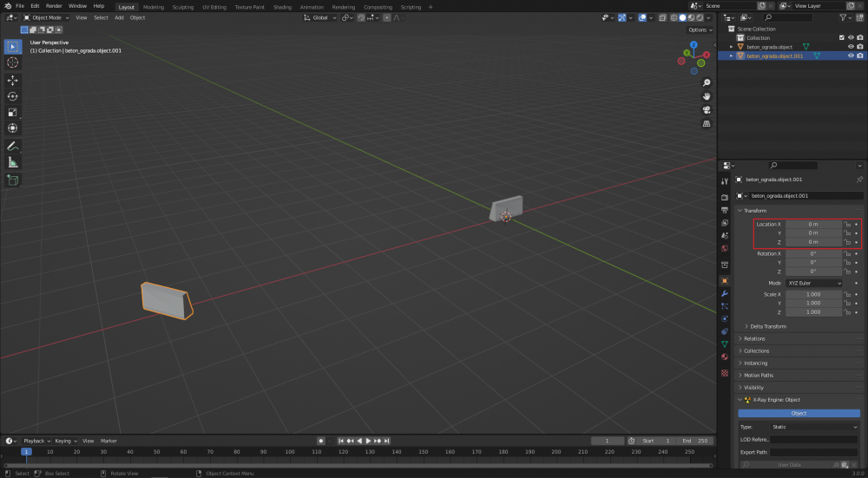
Task: Click frame 100 on the timeline ruler
Action: [x=291, y=452]
